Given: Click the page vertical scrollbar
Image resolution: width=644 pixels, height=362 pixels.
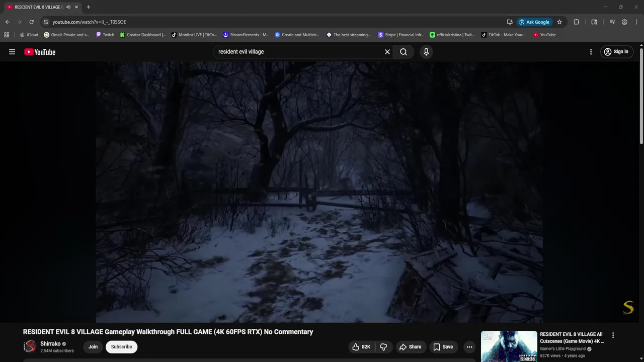Looking at the screenshot, I should (641, 96).
